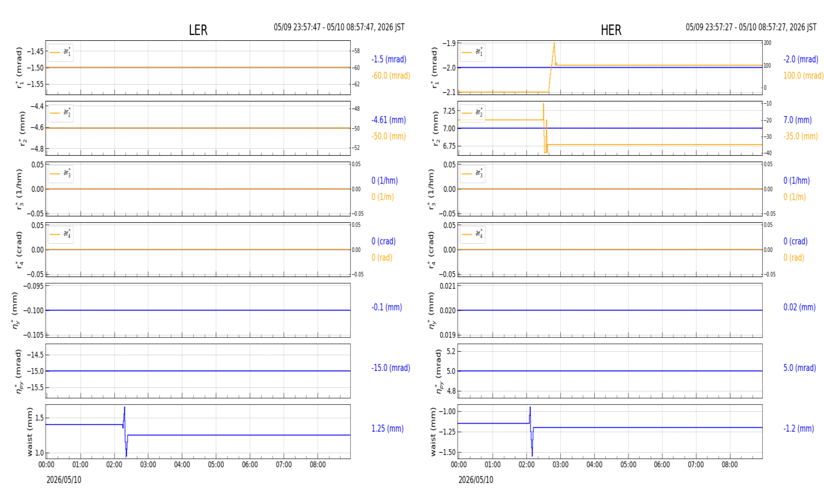The image size is (824, 504).
Task: Click the LER r3* (1/hm) axis label
Action: 19,189
